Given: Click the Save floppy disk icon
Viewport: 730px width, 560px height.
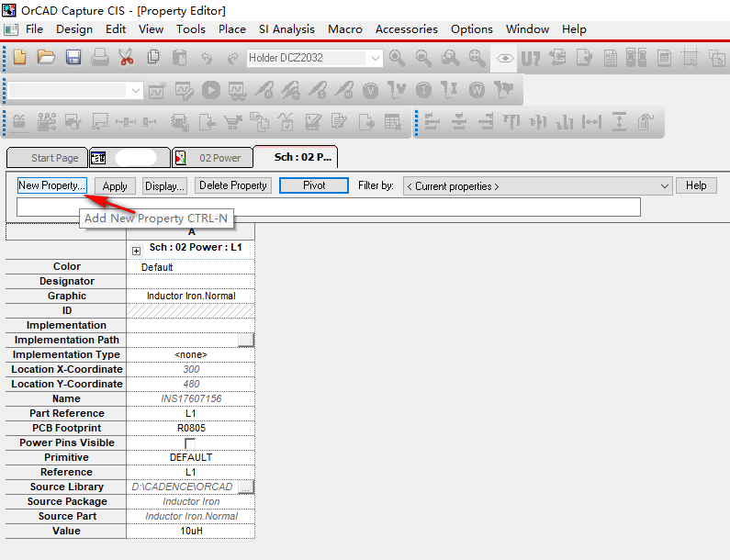Looking at the screenshot, I should 73,58.
